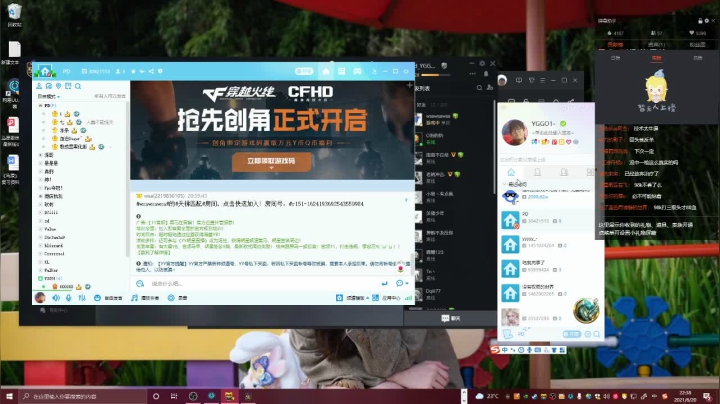This screenshot has width=720, height=404.
Task: Toggle the pill switch at YY panel bottom
Action: tap(572, 334)
